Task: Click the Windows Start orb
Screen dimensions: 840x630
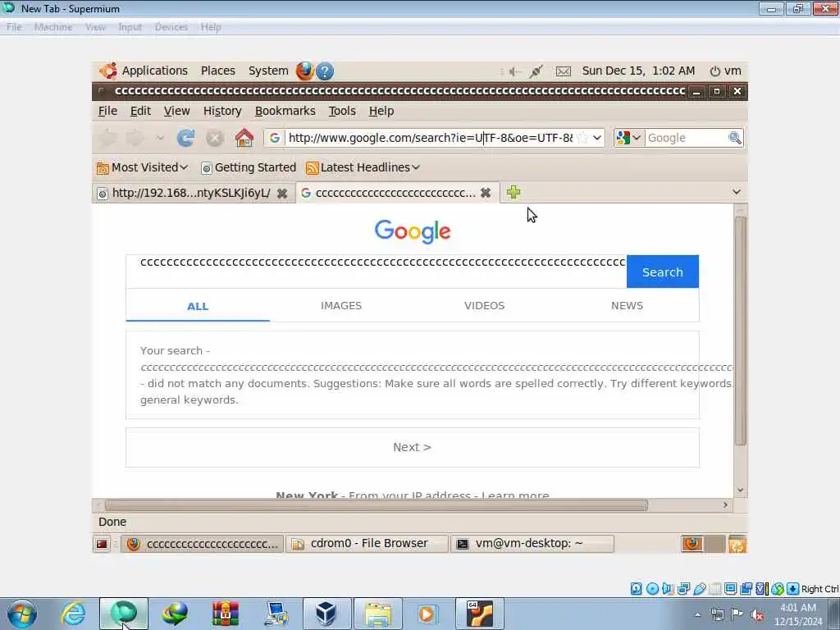Action: pyautogui.click(x=22, y=614)
